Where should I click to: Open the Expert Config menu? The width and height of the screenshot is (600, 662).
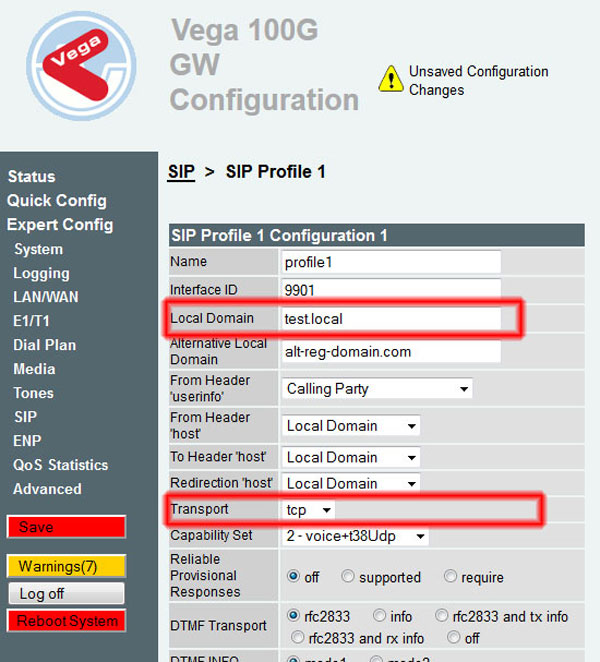point(60,225)
